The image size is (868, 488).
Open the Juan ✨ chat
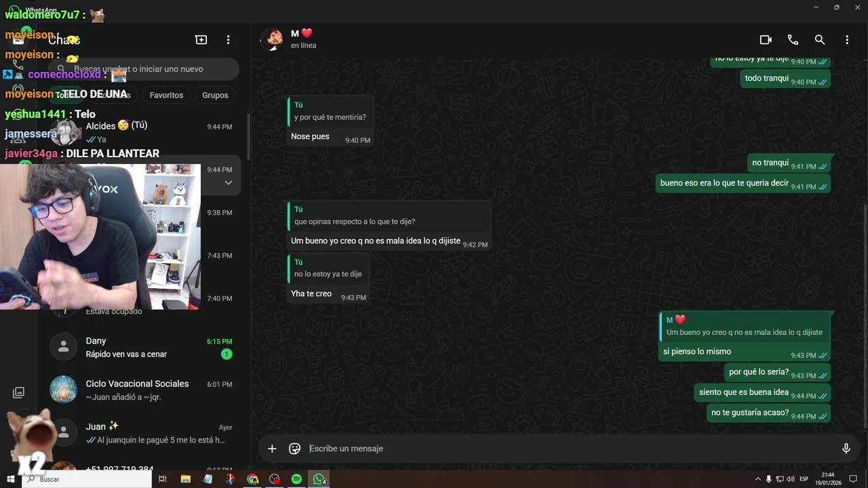142,432
